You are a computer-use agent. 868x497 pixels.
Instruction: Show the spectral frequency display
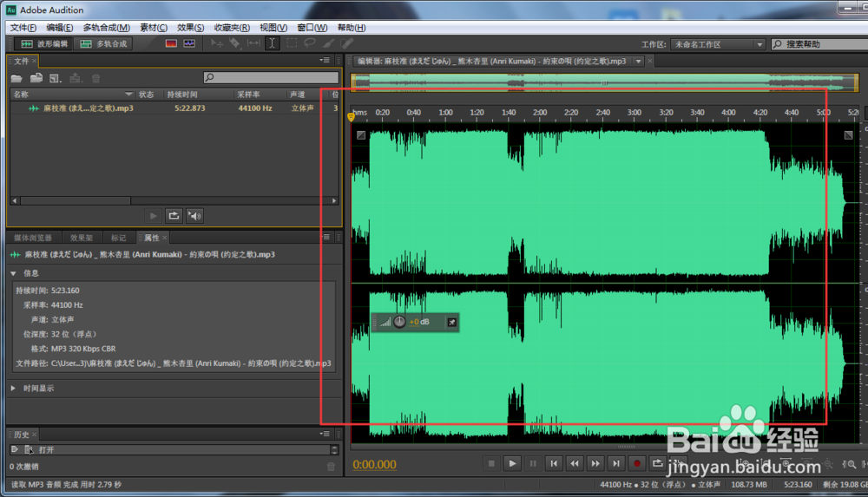click(x=171, y=43)
